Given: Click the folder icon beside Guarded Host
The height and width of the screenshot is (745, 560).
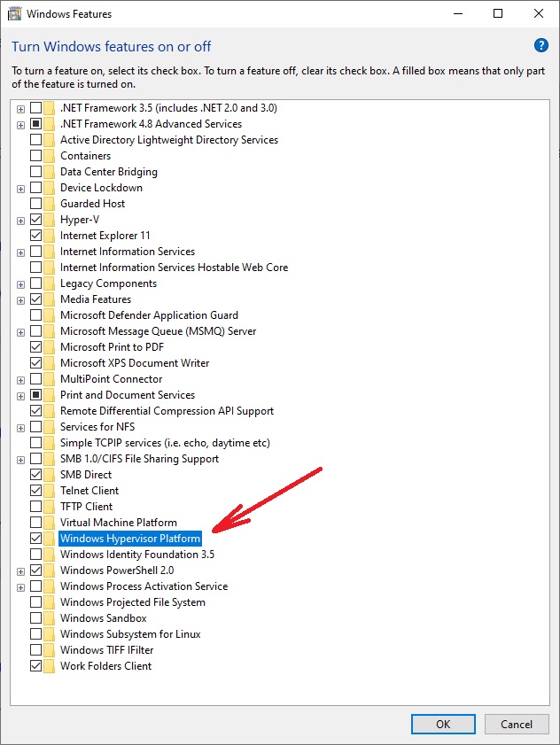Looking at the screenshot, I should (x=49, y=204).
